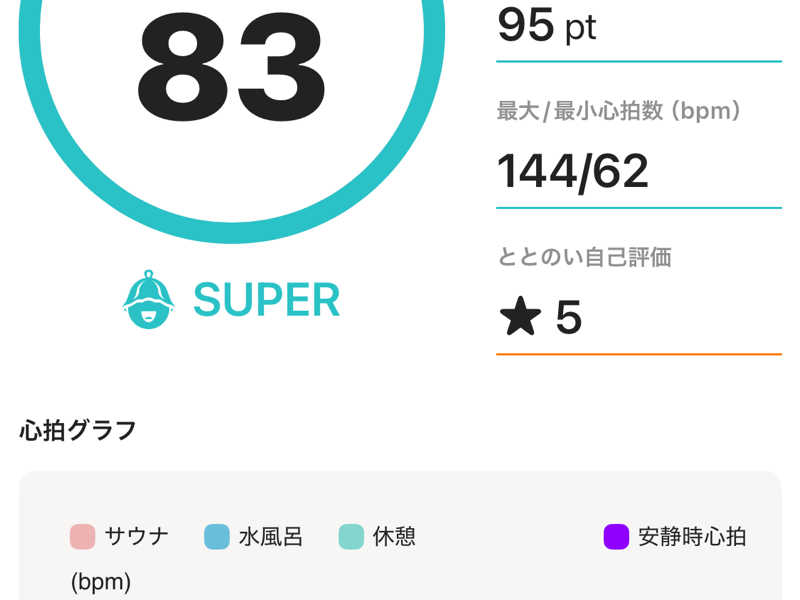Tap the self-rating value 5
Image resolution: width=800 pixels, height=600 pixels.
[568, 317]
